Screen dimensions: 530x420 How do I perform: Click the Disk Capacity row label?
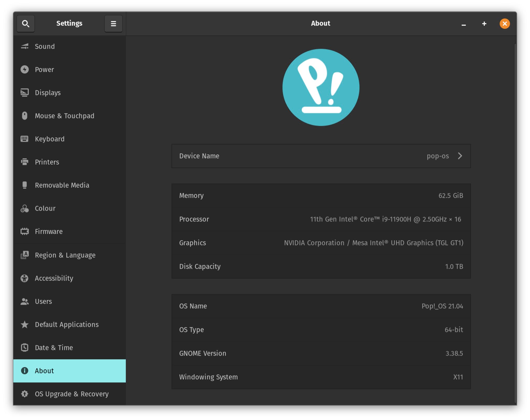(x=200, y=266)
